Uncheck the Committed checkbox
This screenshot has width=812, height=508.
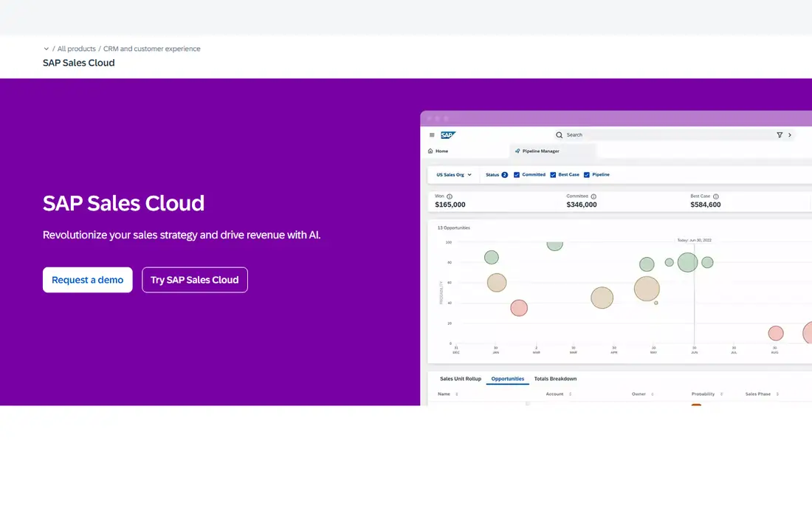(x=516, y=175)
